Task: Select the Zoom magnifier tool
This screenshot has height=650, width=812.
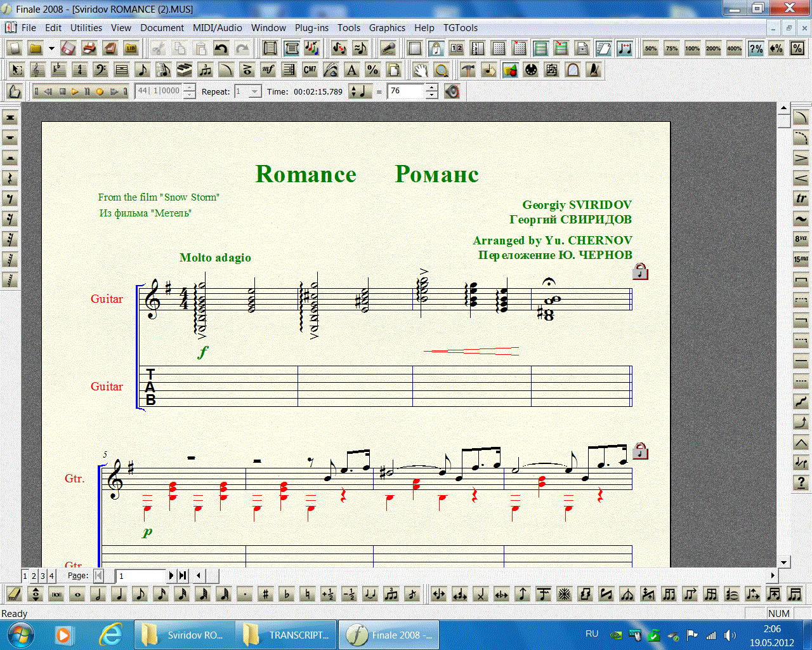Action: coord(442,70)
